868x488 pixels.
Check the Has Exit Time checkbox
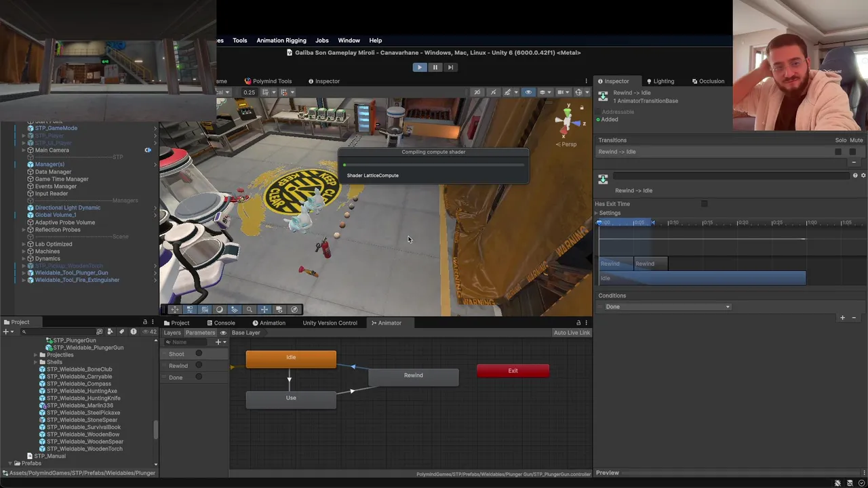[x=705, y=204]
